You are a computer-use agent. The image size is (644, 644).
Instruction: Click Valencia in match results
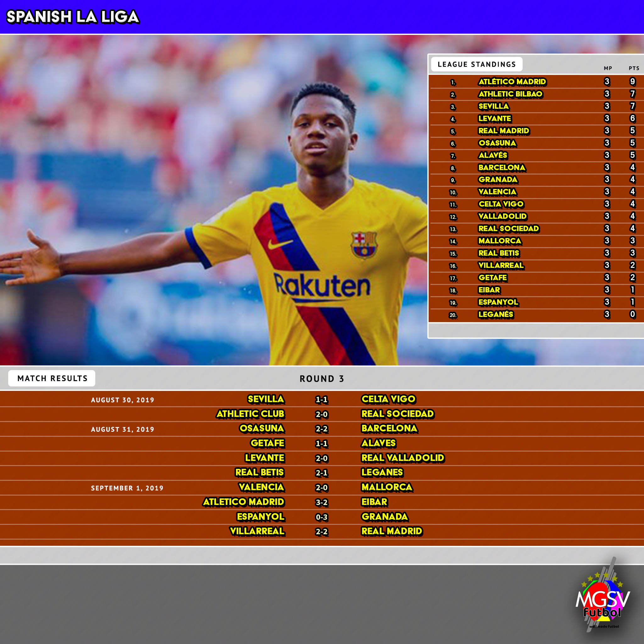262,487
